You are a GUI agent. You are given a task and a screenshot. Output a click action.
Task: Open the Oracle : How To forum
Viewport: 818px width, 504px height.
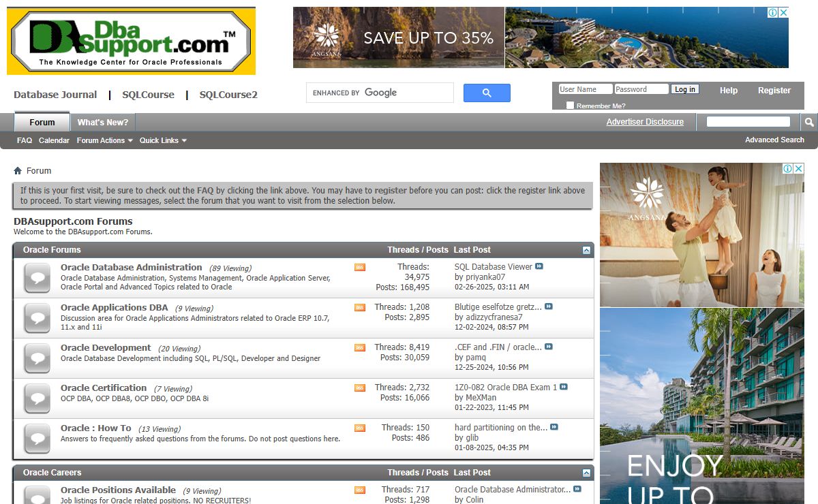(x=96, y=428)
